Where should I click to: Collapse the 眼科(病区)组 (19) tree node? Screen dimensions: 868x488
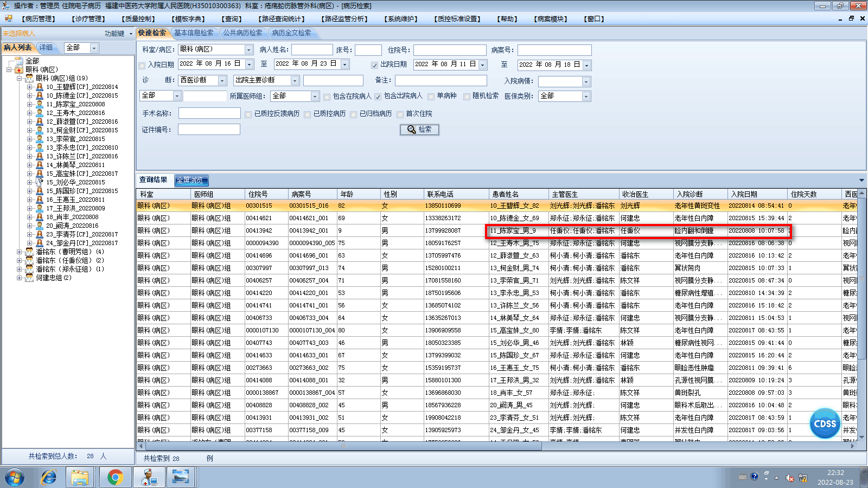click(x=19, y=78)
